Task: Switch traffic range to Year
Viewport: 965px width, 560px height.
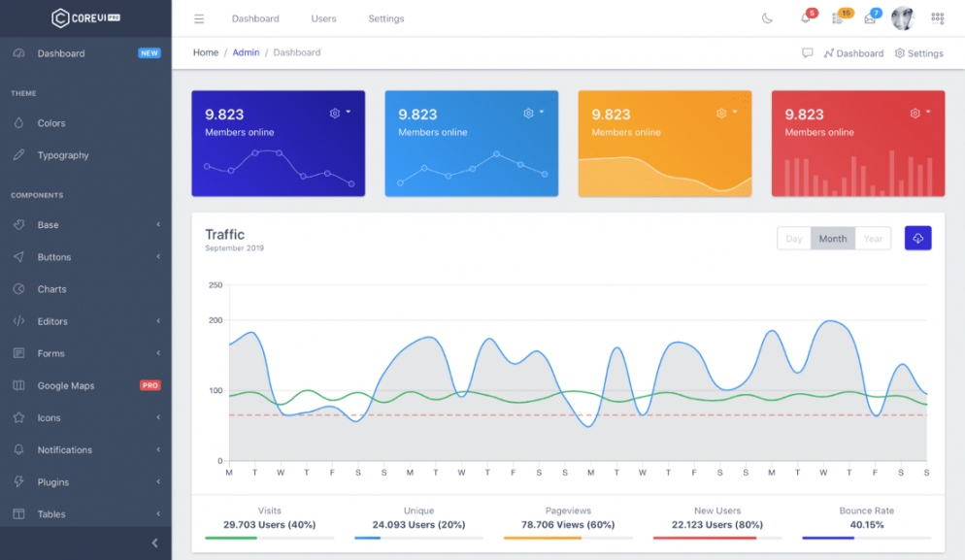Action: pyautogui.click(x=873, y=239)
